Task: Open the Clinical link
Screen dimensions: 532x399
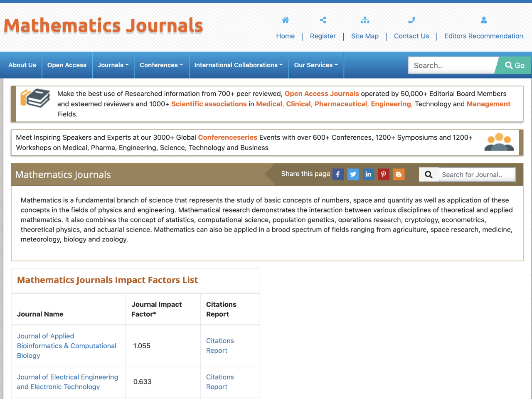Action: 298,104
